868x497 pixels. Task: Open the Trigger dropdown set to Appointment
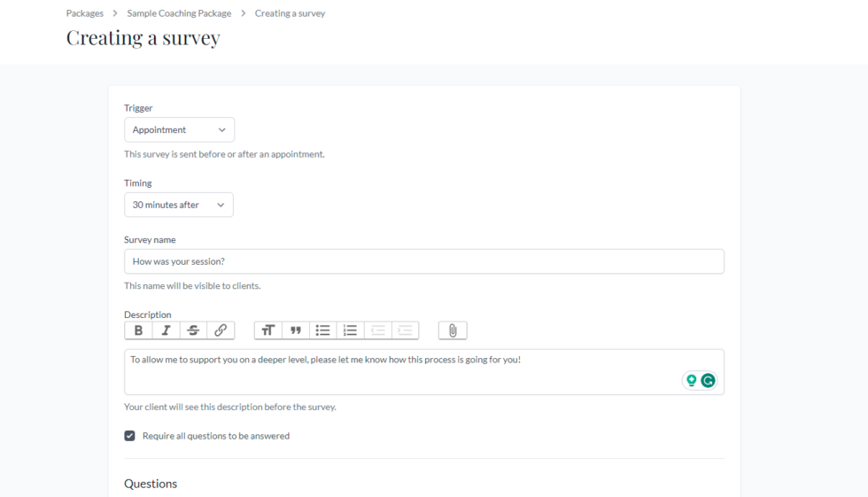pyautogui.click(x=179, y=129)
